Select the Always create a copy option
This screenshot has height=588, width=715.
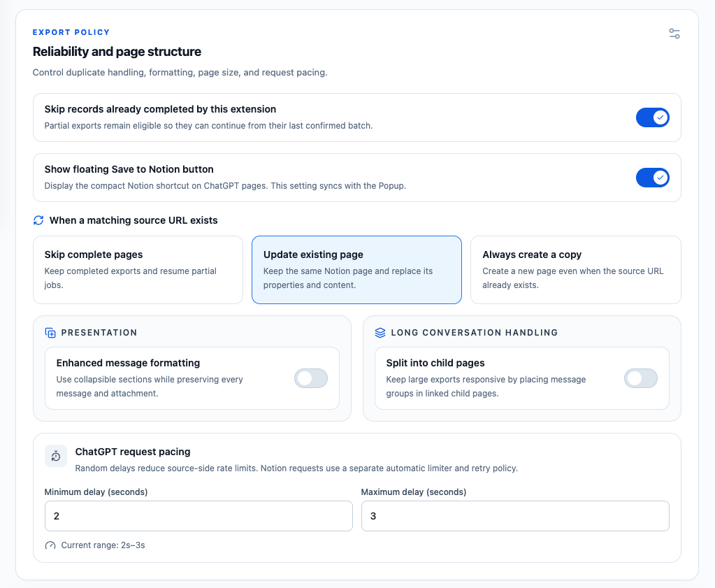click(575, 270)
